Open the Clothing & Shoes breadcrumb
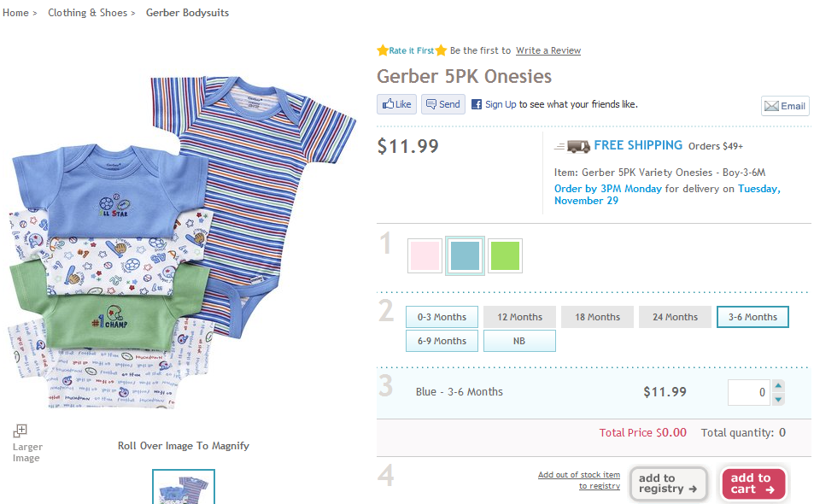This screenshot has height=504, width=814. click(x=87, y=13)
